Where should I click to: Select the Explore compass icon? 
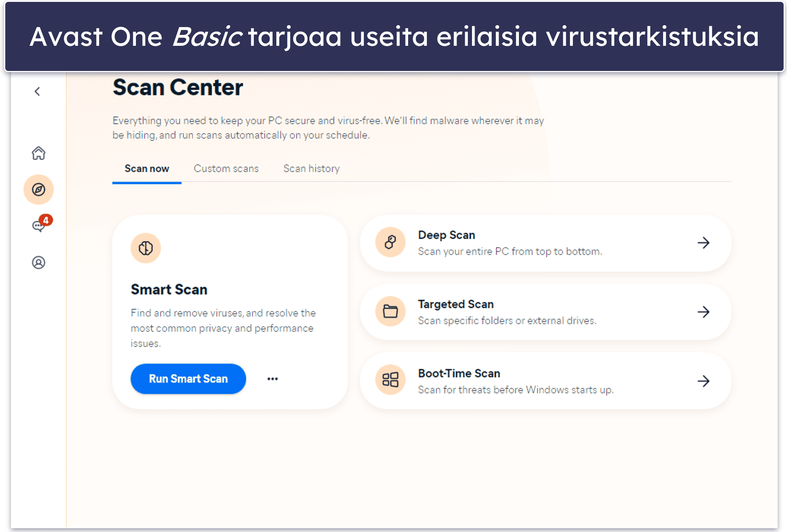pyautogui.click(x=39, y=190)
